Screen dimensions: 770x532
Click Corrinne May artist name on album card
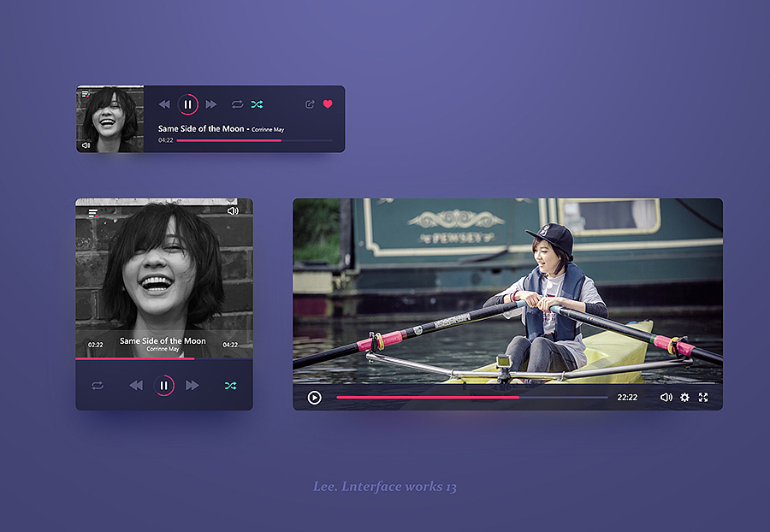pos(163,349)
